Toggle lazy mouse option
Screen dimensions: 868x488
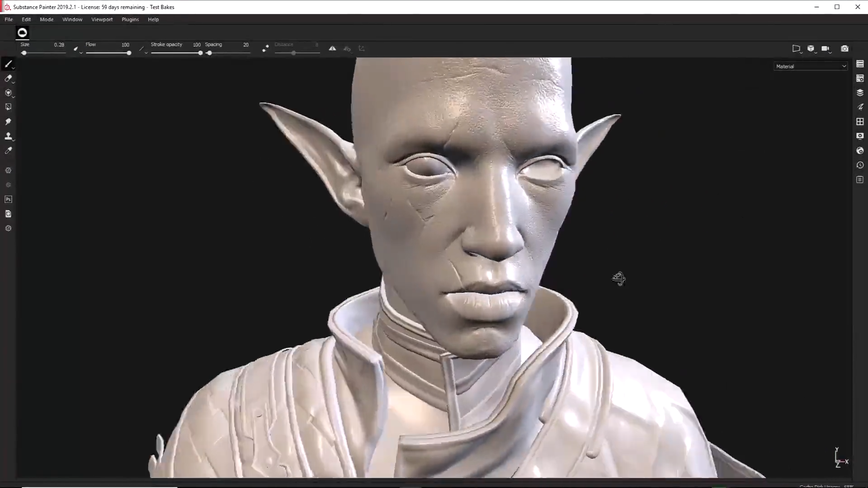tap(265, 48)
